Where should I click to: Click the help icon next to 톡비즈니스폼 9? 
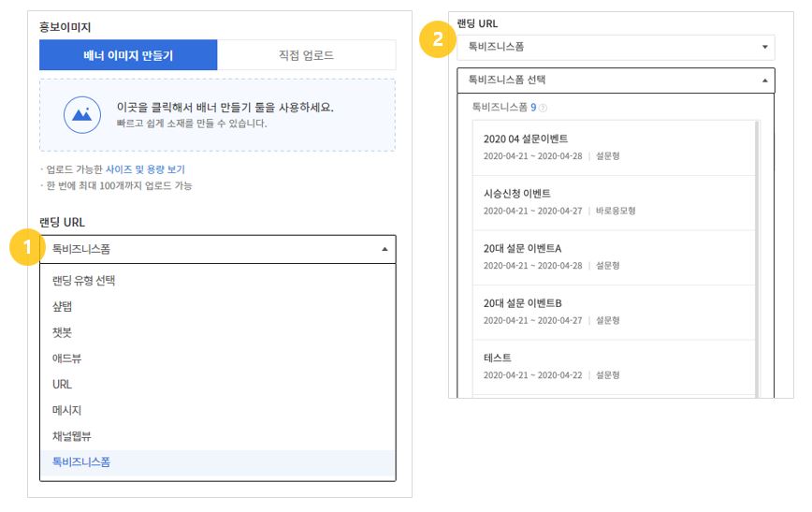pos(543,108)
